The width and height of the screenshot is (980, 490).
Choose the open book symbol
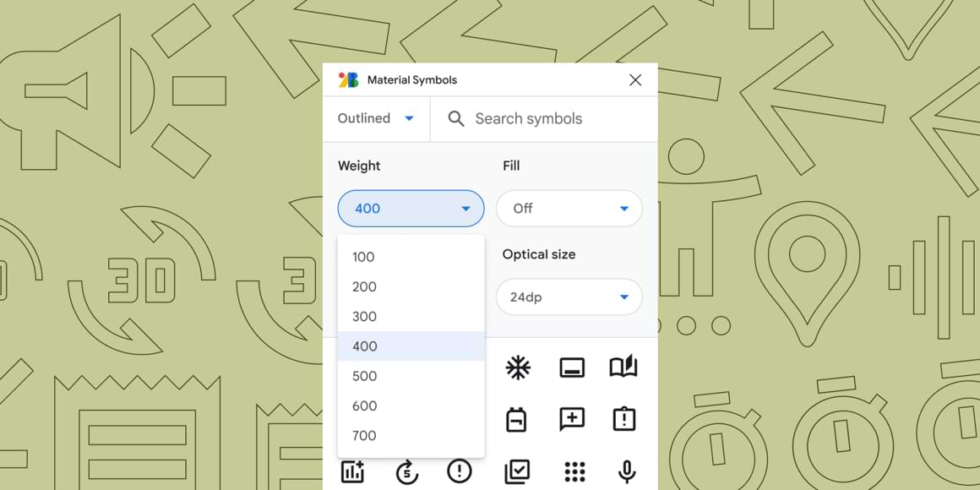click(623, 367)
